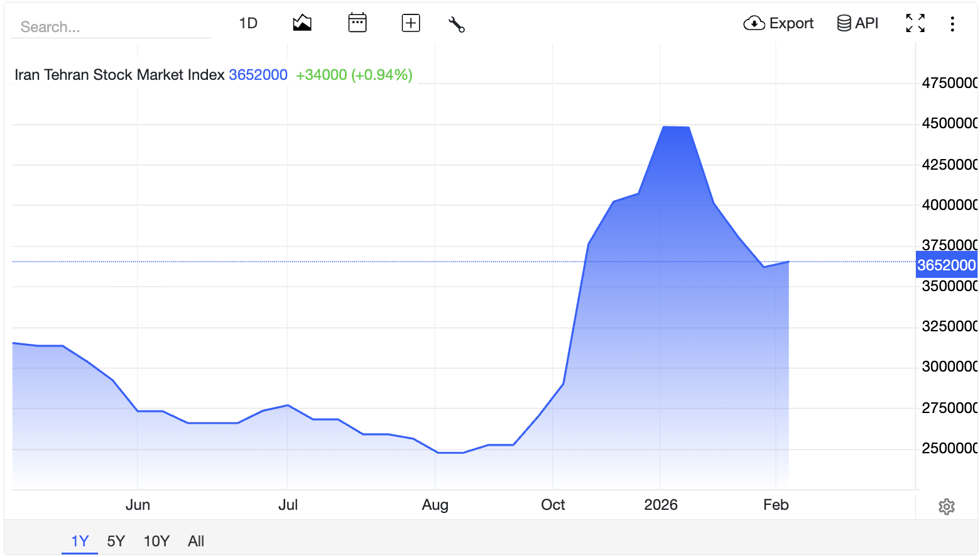
Task: Click the 2026 label on the time axis
Action: click(x=661, y=505)
